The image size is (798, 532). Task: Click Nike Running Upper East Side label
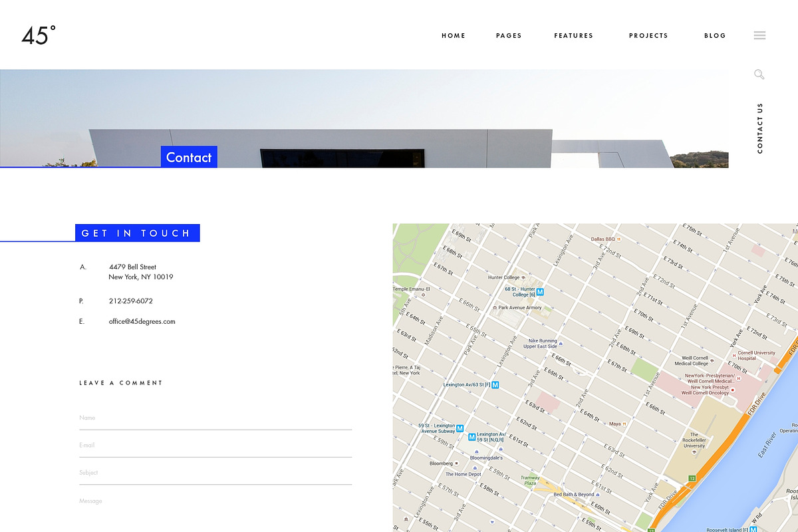pyautogui.click(x=540, y=344)
